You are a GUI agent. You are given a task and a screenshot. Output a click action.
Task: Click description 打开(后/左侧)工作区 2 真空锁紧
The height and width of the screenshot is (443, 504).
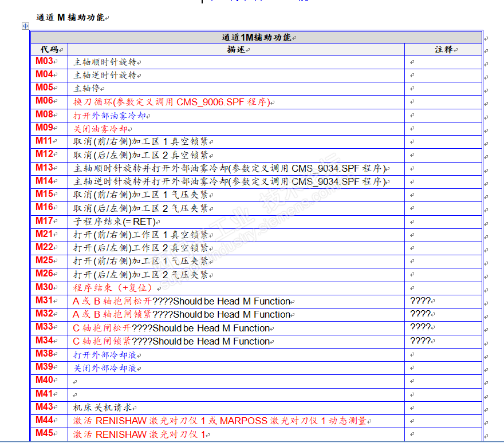click(141, 248)
